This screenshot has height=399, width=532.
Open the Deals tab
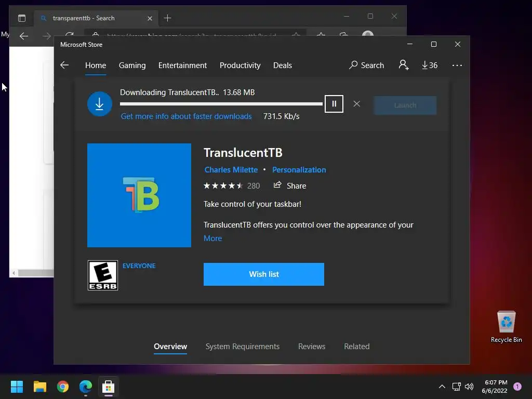click(x=283, y=65)
